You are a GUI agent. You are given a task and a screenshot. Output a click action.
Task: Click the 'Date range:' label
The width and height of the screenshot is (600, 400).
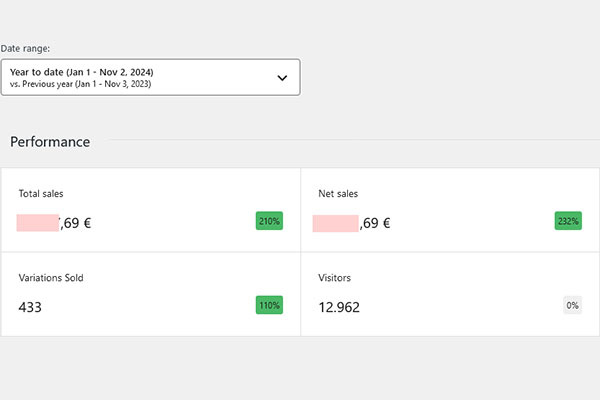[27, 47]
